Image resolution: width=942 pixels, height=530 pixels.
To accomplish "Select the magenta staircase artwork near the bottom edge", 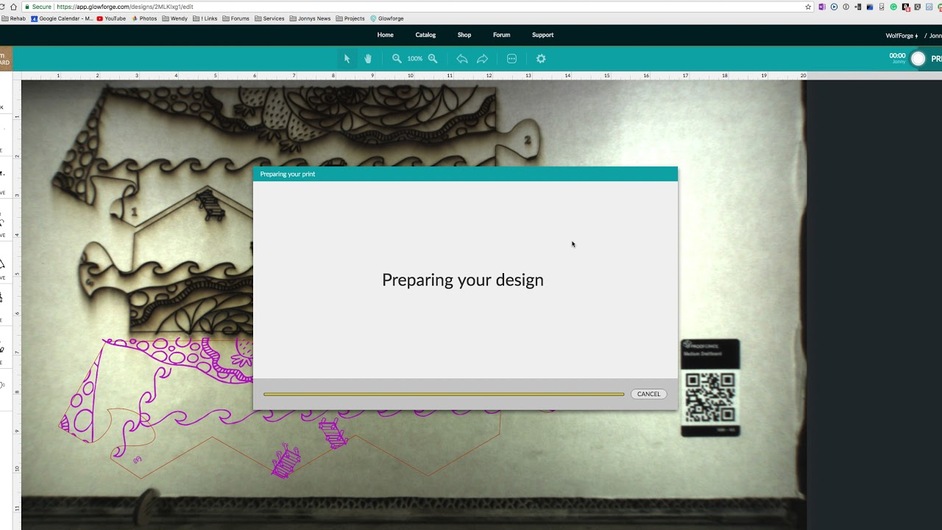I will click(x=286, y=461).
